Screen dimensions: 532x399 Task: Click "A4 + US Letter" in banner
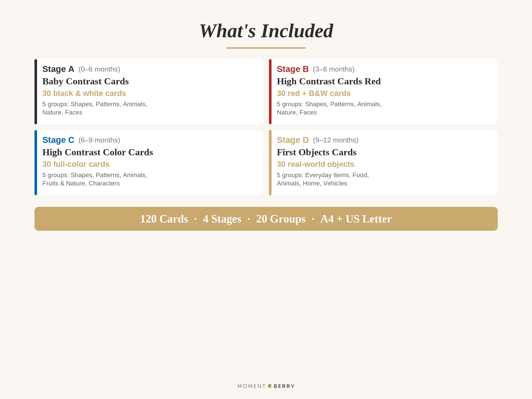[356, 219]
